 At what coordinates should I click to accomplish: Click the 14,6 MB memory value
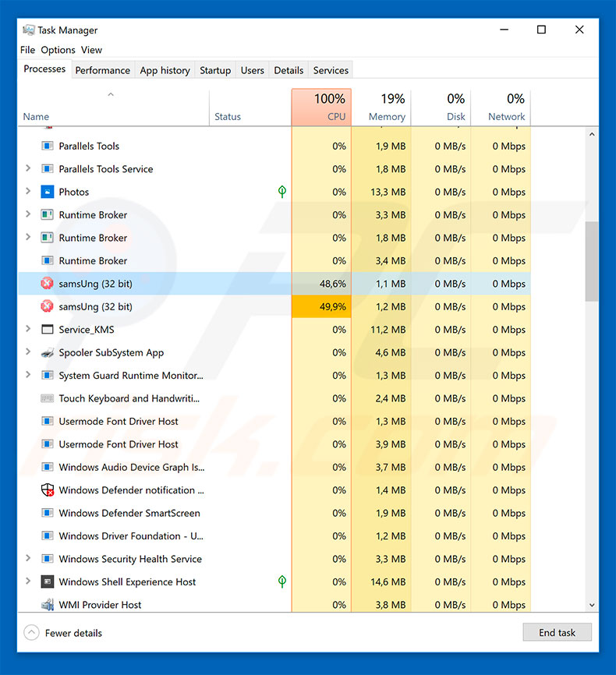coord(388,582)
